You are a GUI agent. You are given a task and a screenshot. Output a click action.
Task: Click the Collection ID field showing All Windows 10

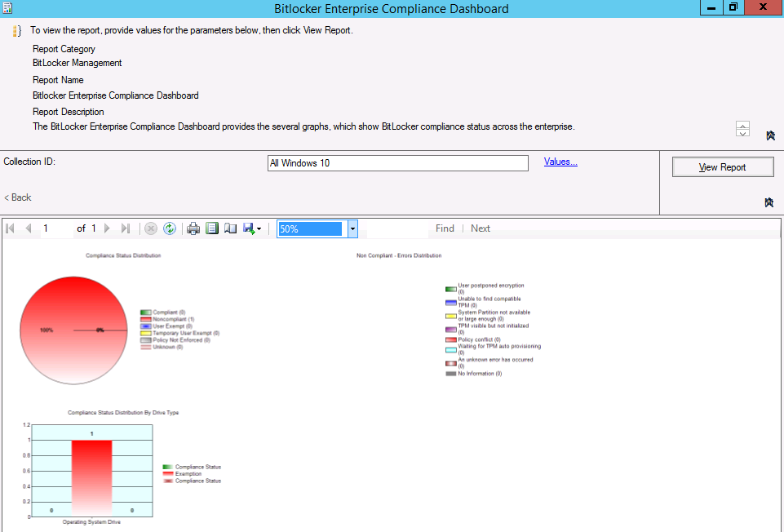[x=398, y=163]
